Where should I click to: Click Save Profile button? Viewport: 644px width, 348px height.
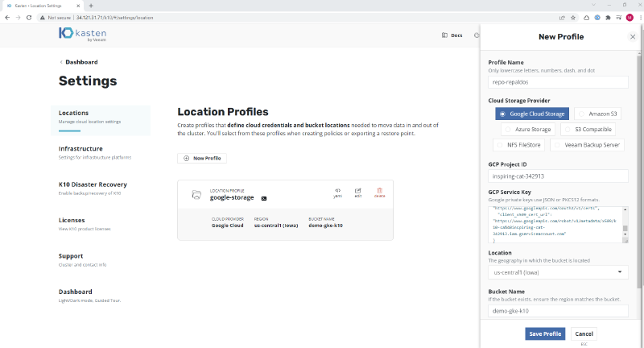point(545,333)
